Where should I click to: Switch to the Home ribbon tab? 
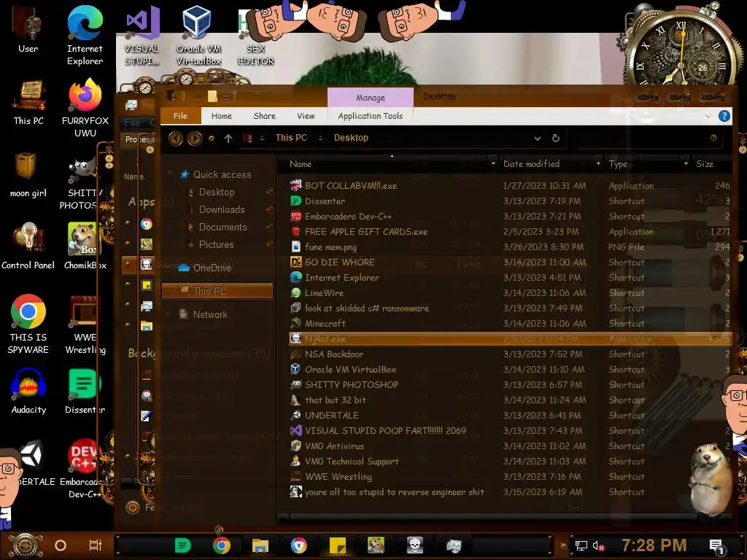[x=222, y=116]
